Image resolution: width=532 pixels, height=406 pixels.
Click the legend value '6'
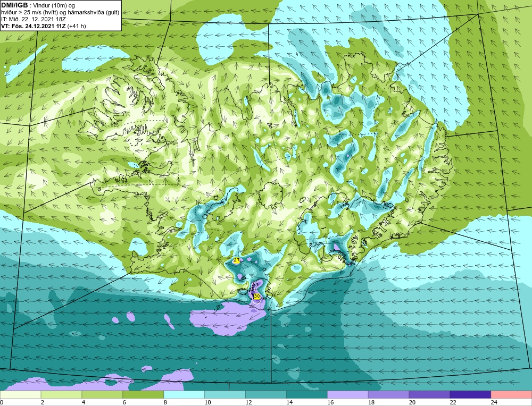124,402
